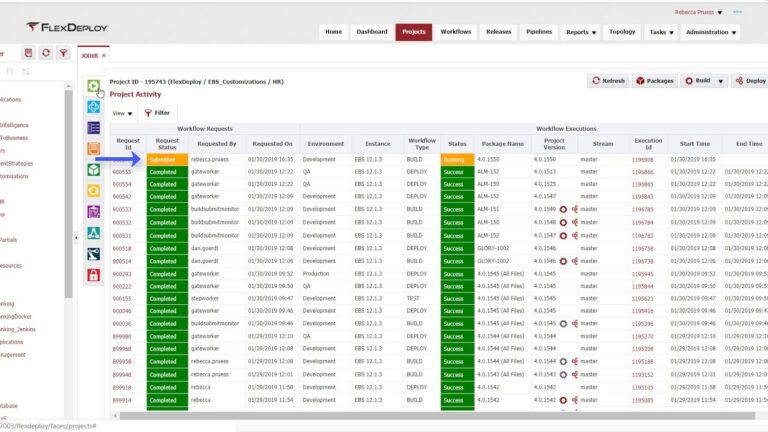Open the orange book sidebar icon
768x432 pixels.
(x=94, y=148)
